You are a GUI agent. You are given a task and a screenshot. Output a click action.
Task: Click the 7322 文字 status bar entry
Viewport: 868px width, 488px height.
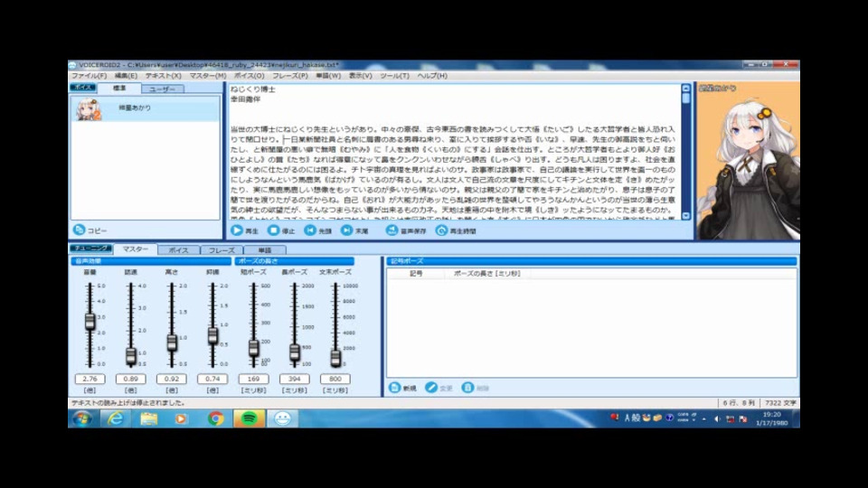[780, 403]
